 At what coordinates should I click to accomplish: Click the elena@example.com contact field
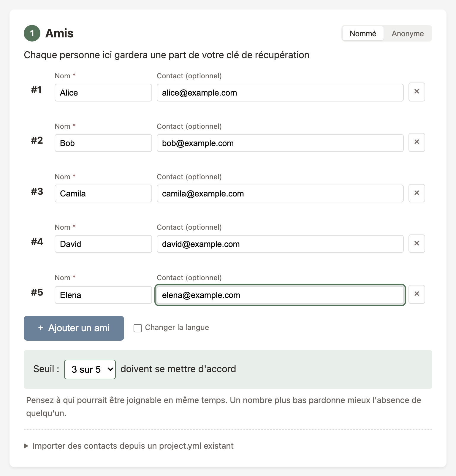pyautogui.click(x=280, y=295)
